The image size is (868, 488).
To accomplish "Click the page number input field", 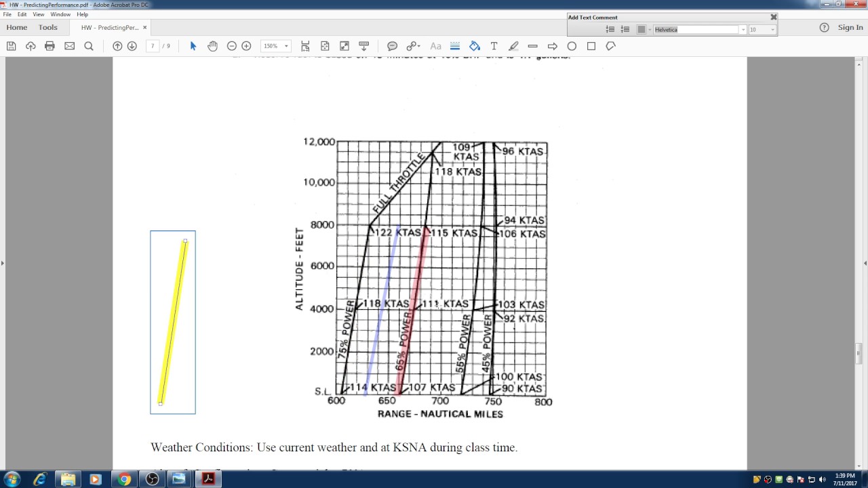I will pyautogui.click(x=153, y=46).
